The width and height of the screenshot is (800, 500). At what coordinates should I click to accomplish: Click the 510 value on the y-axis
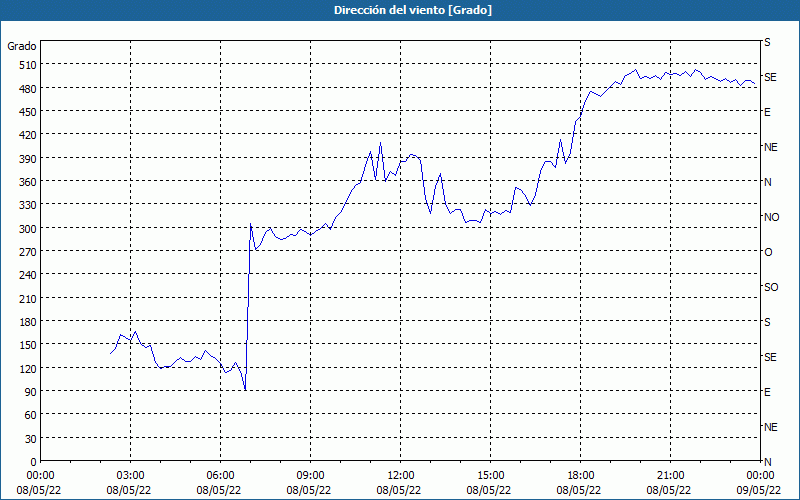coord(28,65)
